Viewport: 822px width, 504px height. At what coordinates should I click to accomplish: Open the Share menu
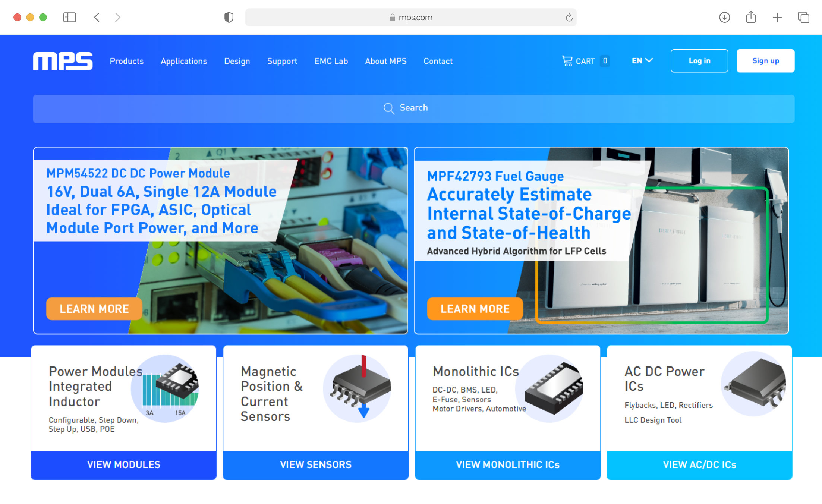click(751, 17)
